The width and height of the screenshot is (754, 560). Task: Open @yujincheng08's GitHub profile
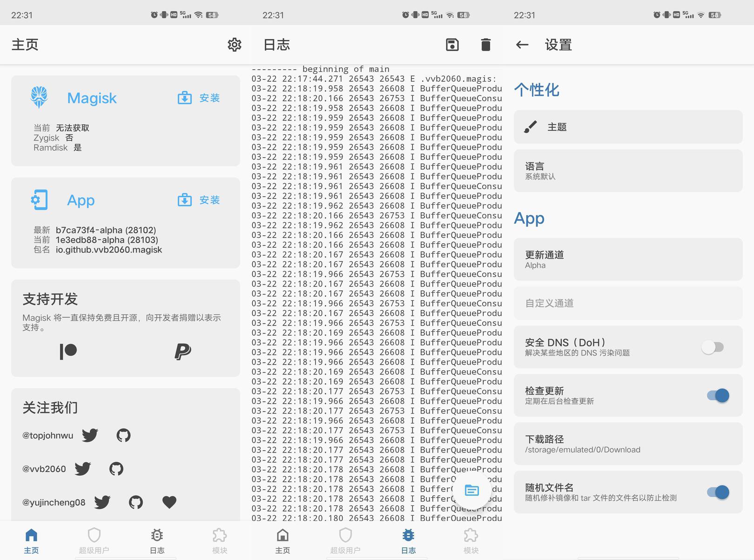(x=136, y=502)
